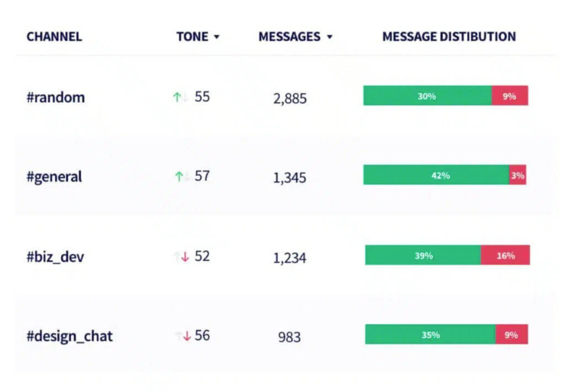
Task: Click the red 3% segment for #general
Action: [x=518, y=175]
